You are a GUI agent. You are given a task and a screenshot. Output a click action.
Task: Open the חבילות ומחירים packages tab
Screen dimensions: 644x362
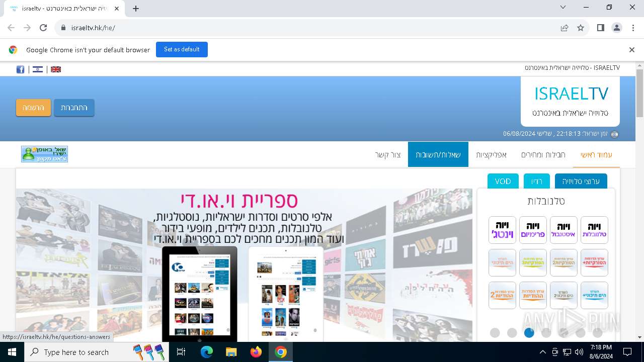pyautogui.click(x=543, y=154)
